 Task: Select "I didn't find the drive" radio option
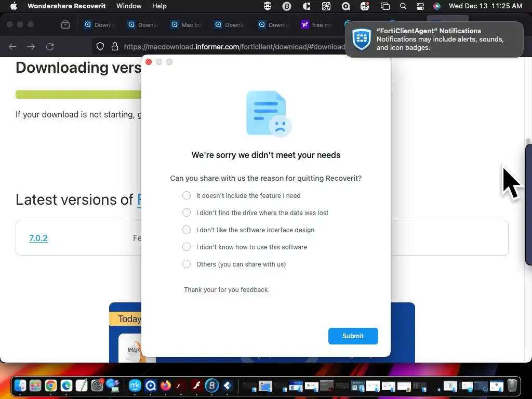187,212
